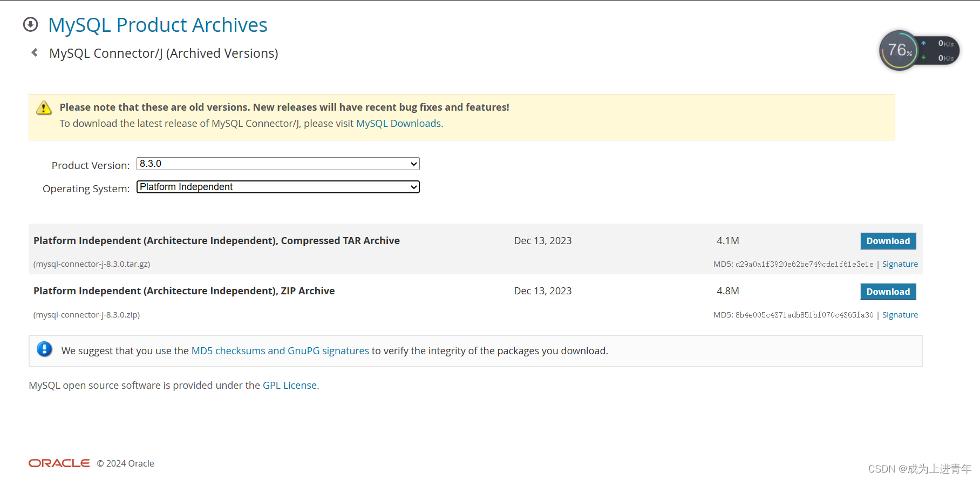Screen dimensions: 980x479
Task: Click the © 2024 Oracle copyright text
Action: coord(125,463)
